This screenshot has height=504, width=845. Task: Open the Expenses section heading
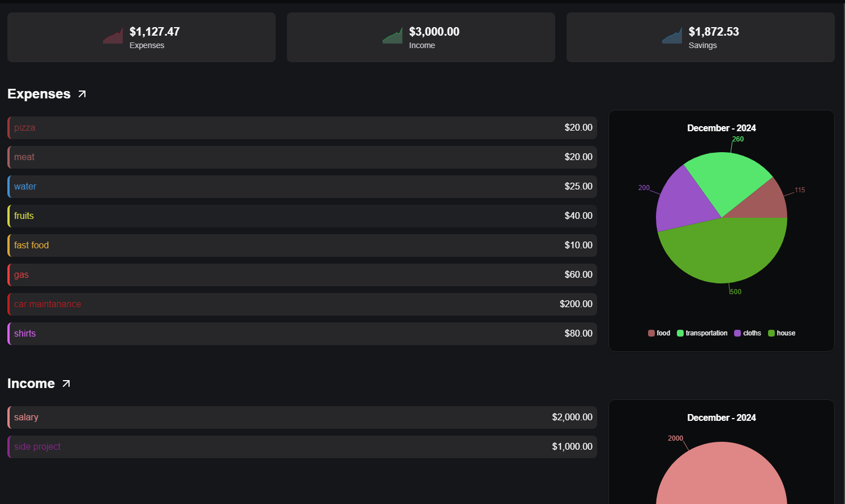39,94
